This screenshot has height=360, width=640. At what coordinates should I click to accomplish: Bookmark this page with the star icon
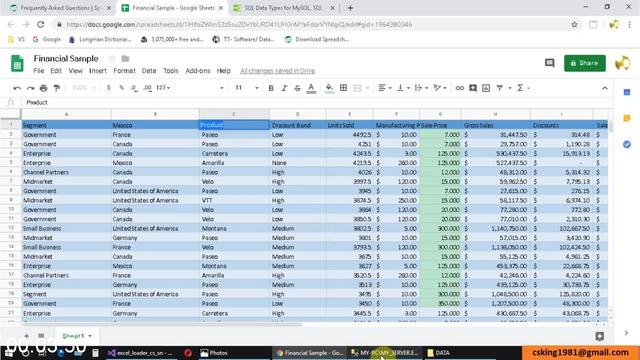pos(574,24)
